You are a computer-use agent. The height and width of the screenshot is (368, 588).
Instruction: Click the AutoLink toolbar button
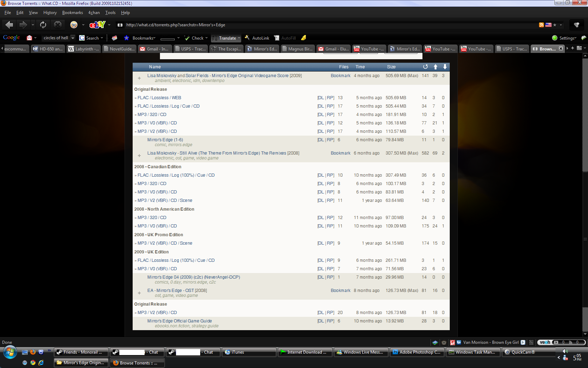coord(257,38)
